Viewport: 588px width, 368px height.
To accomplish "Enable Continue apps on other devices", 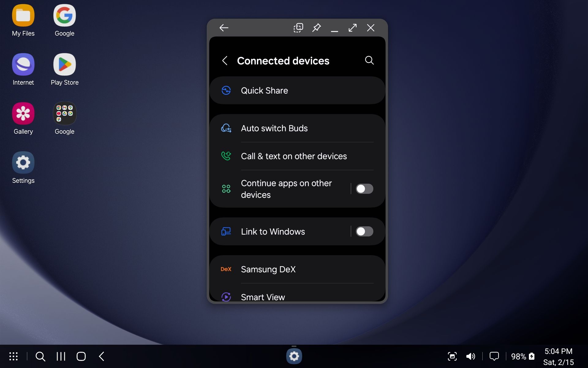I will click(x=364, y=189).
